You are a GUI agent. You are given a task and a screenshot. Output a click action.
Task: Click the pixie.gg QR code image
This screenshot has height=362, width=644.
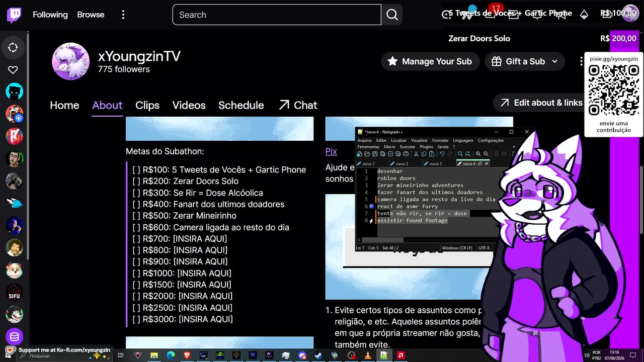(x=614, y=90)
